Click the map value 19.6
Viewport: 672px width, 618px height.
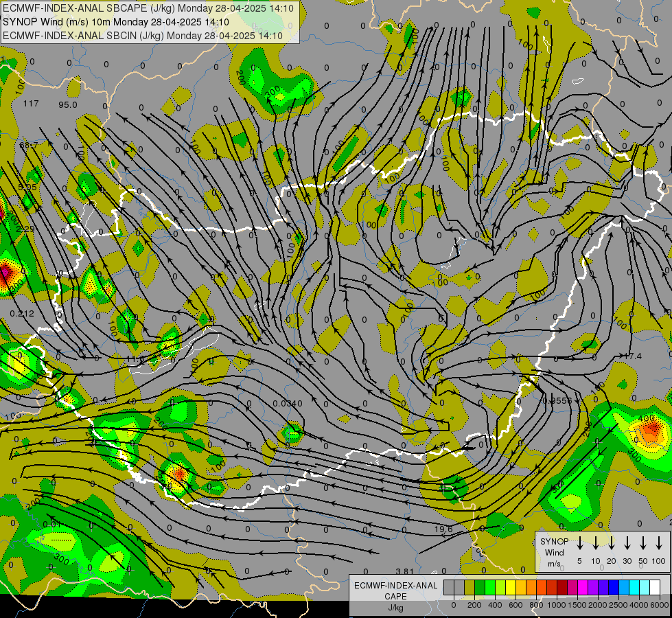tap(443, 529)
